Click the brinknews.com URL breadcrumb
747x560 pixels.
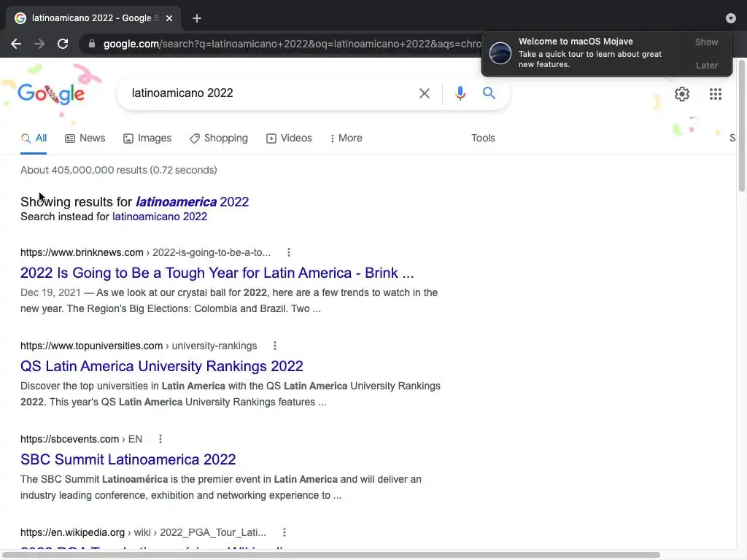[145, 252]
